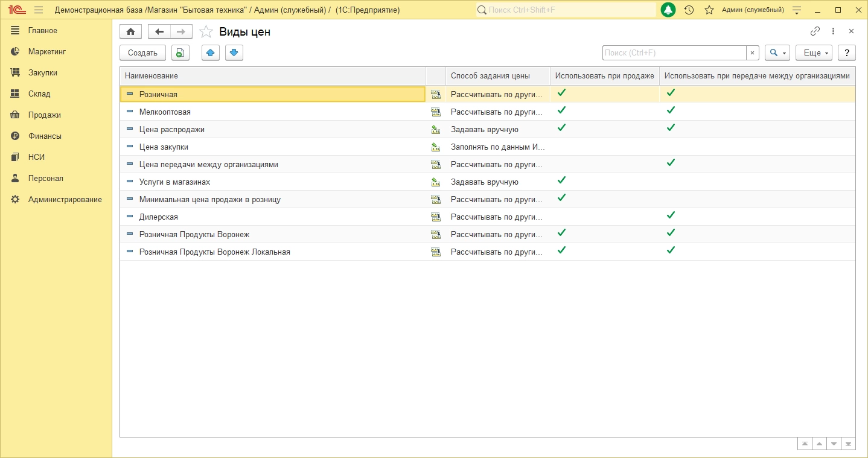Focus the Поиск (Ctrl+F) list search field
Image resolution: width=868 pixels, height=458 pixels.
pyautogui.click(x=674, y=53)
